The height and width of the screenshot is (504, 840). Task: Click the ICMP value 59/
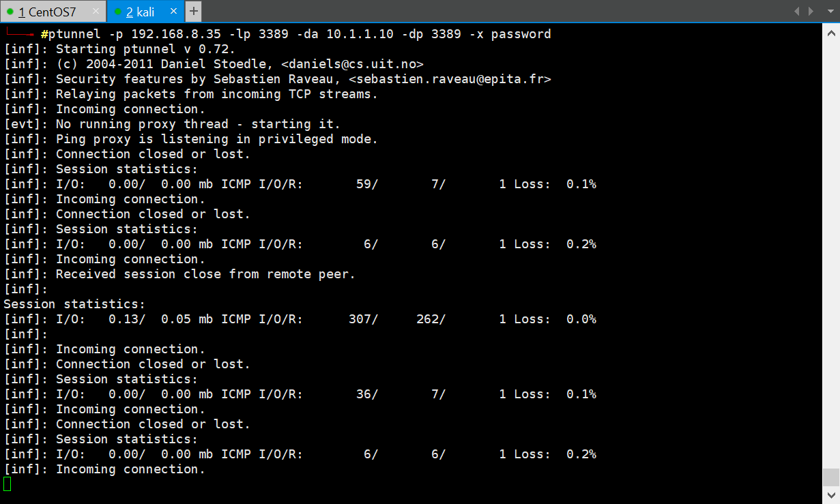367,184
